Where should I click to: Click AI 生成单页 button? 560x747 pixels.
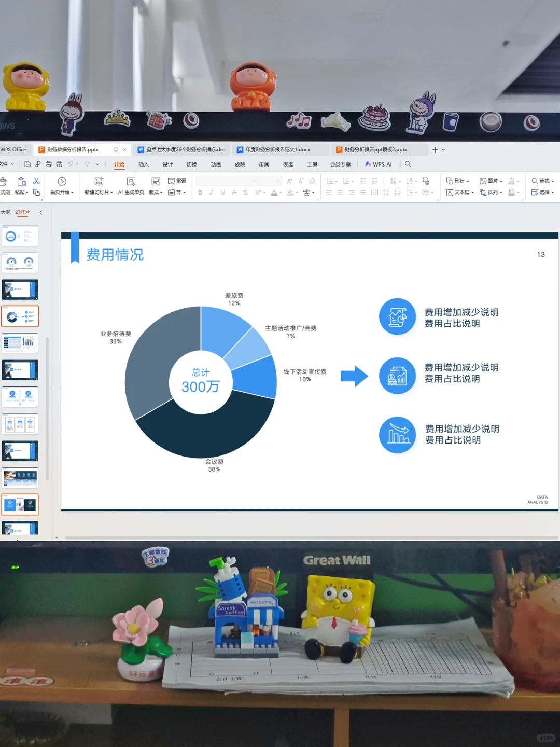point(131,186)
